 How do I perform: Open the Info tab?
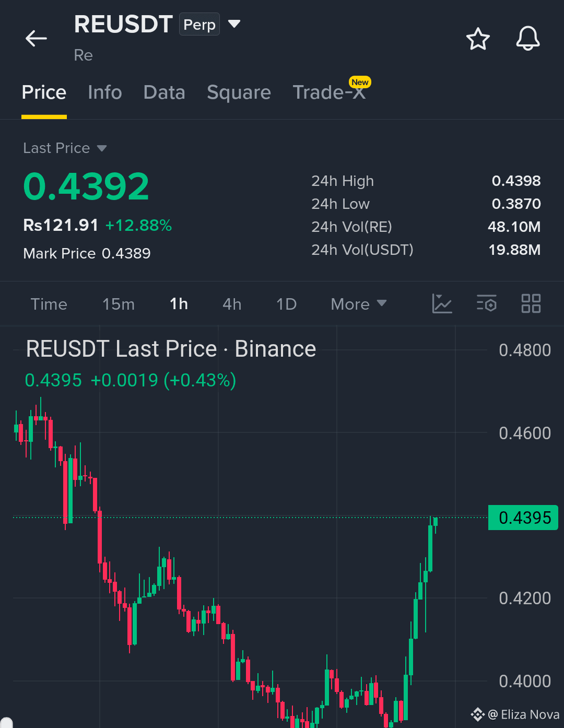(x=105, y=92)
